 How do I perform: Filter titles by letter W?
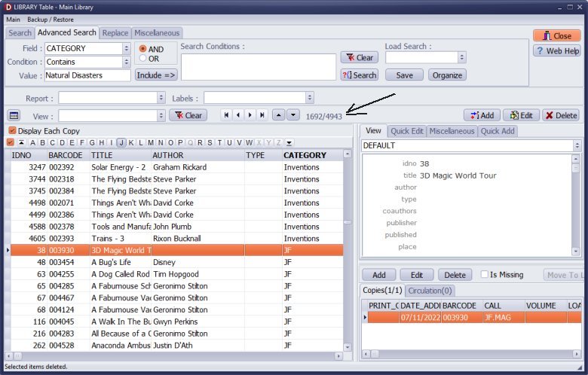coord(249,142)
